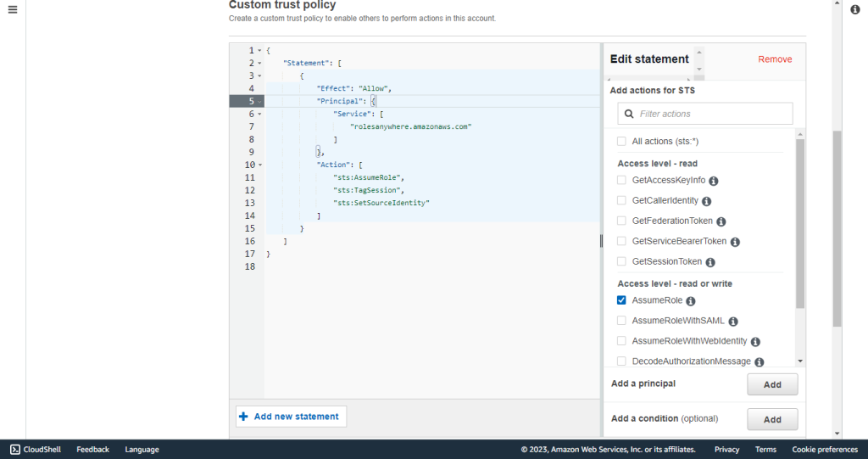Click the Remove statement link
Viewport: 868px width, 459px height.
tap(775, 59)
